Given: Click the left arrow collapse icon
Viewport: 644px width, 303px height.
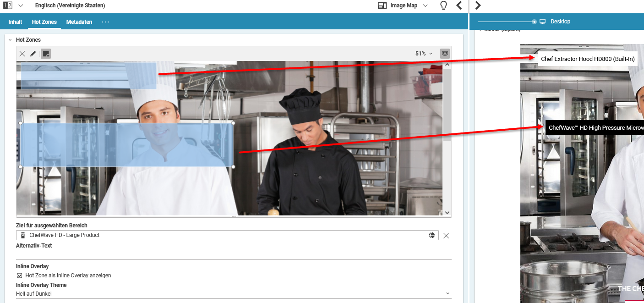Looking at the screenshot, I should tap(459, 6).
